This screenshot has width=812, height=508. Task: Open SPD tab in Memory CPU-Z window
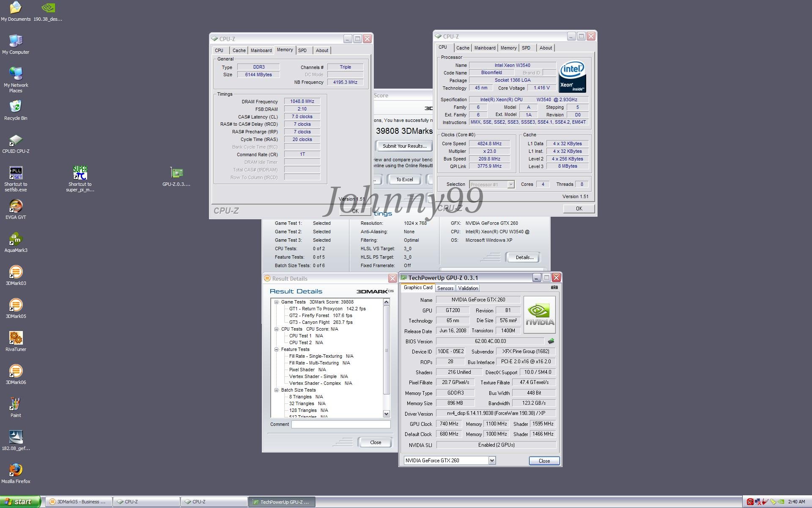[x=302, y=50]
